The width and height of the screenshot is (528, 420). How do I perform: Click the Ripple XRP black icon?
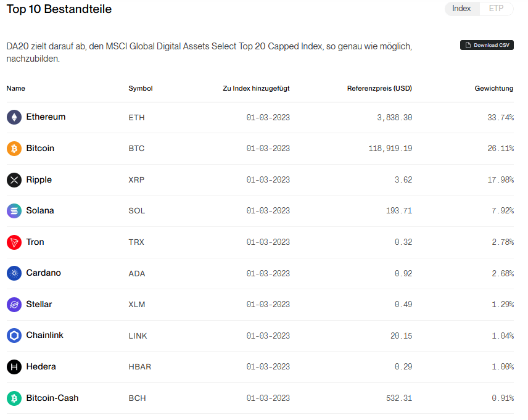pos(14,180)
